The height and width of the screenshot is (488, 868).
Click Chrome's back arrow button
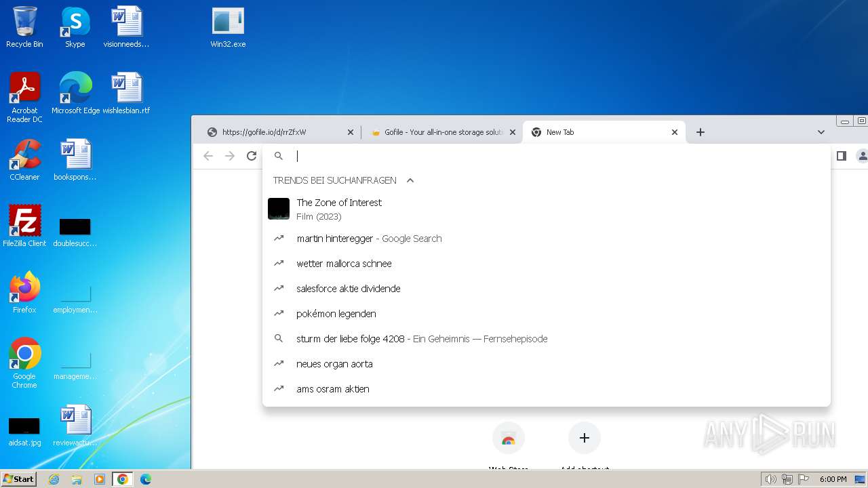point(208,156)
